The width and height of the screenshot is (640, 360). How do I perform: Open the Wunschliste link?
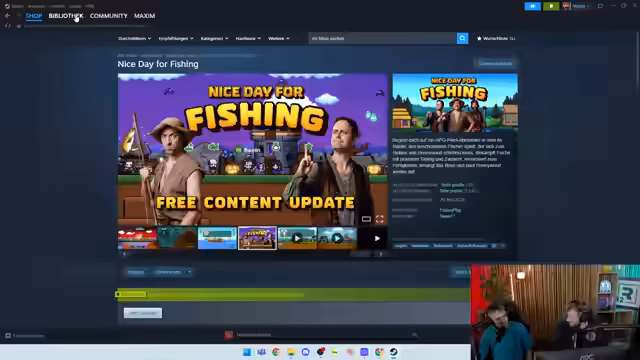(496, 38)
